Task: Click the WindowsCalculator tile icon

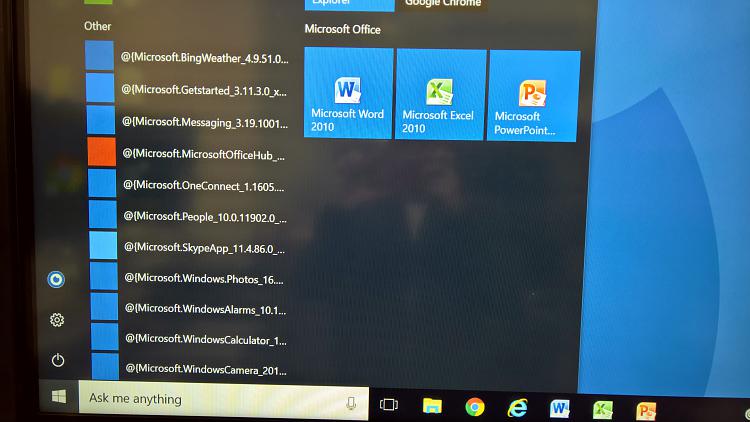Action: pos(105,337)
